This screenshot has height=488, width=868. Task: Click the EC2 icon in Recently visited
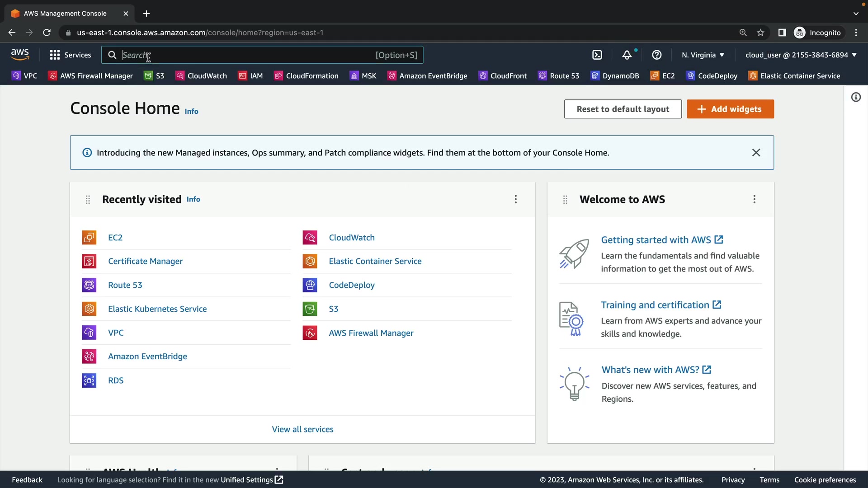coord(89,238)
